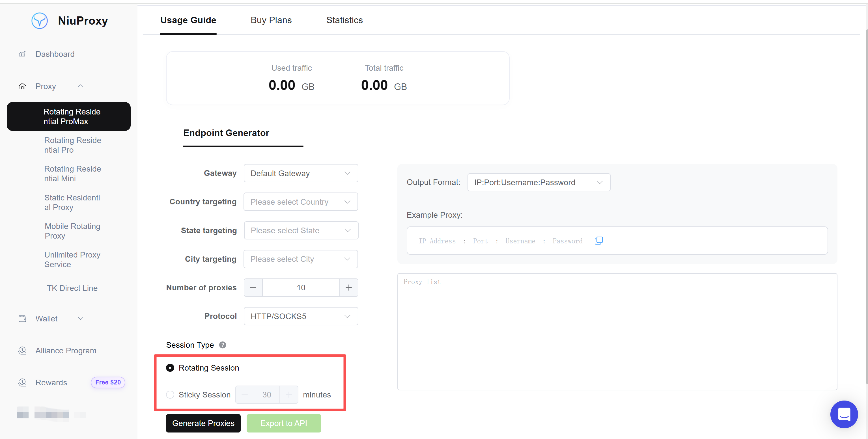
Task: Click the Export to API button
Action: (x=284, y=423)
